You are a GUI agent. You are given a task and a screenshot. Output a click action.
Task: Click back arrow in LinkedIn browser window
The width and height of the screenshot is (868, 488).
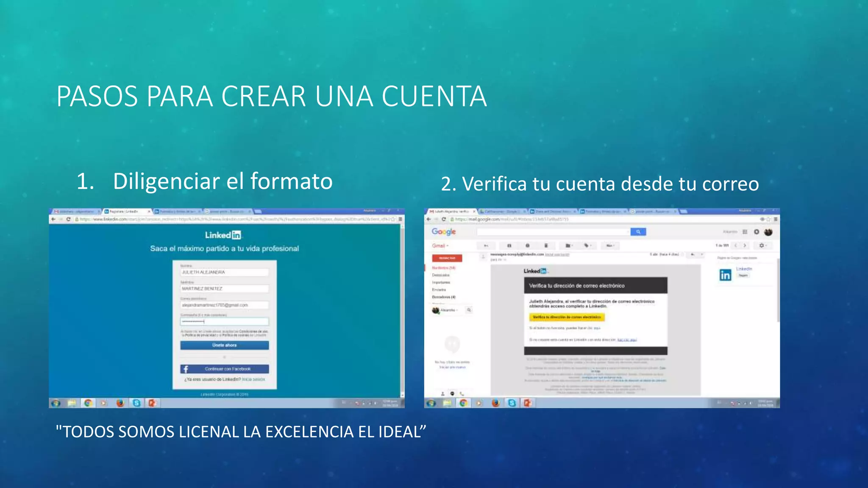(x=53, y=219)
